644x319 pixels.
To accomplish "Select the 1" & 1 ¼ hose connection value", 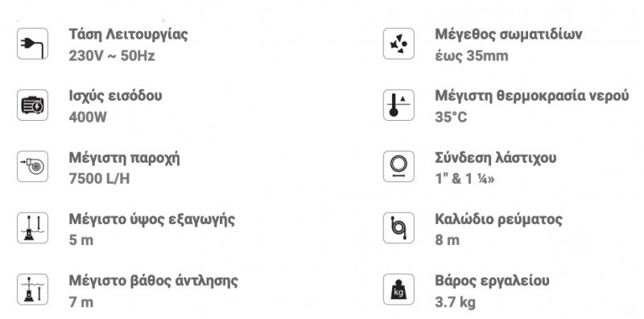I will pos(465,179).
